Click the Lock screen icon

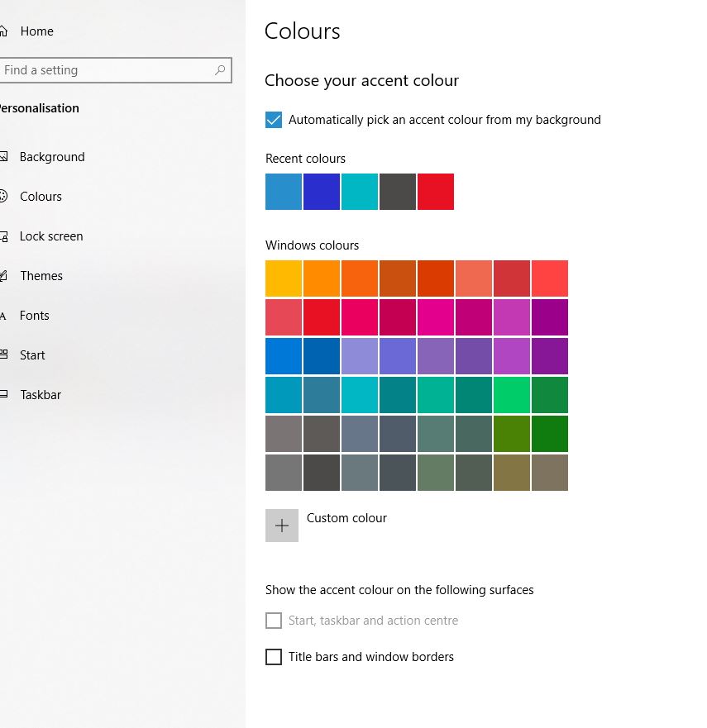point(3,236)
